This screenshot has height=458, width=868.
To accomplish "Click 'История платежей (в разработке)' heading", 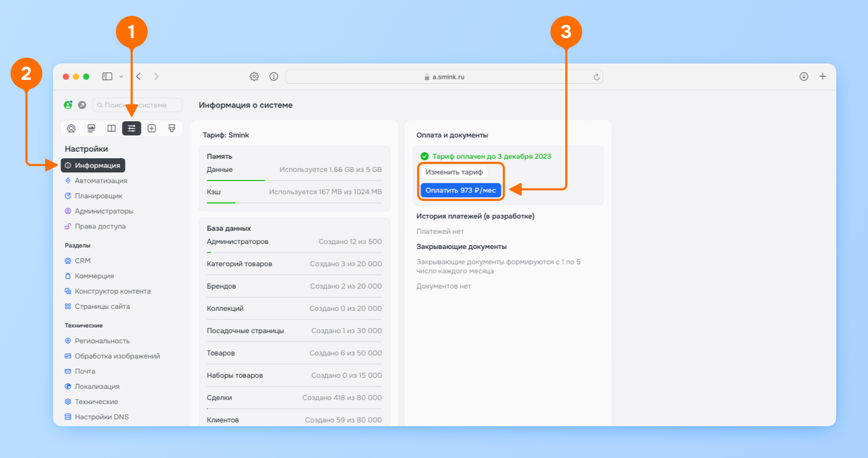I will coord(475,216).
